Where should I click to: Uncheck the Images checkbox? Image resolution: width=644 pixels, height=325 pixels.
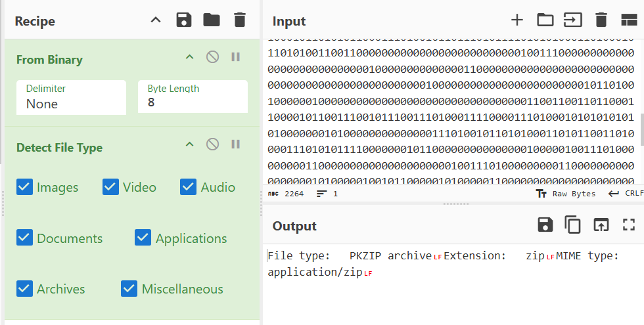[x=24, y=187]
